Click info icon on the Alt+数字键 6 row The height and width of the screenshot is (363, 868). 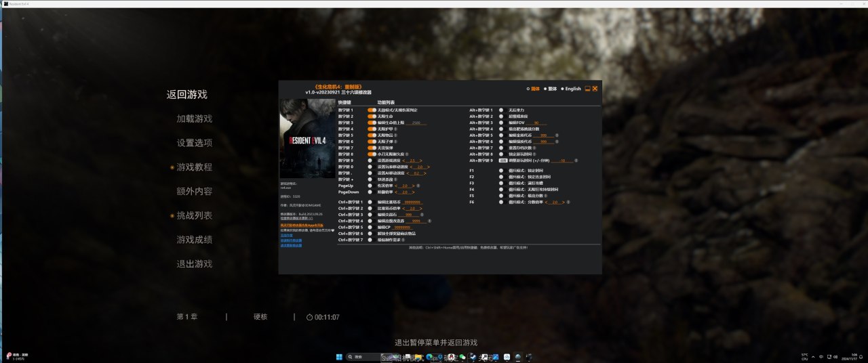pyautogui.click(x=557, y=142)
